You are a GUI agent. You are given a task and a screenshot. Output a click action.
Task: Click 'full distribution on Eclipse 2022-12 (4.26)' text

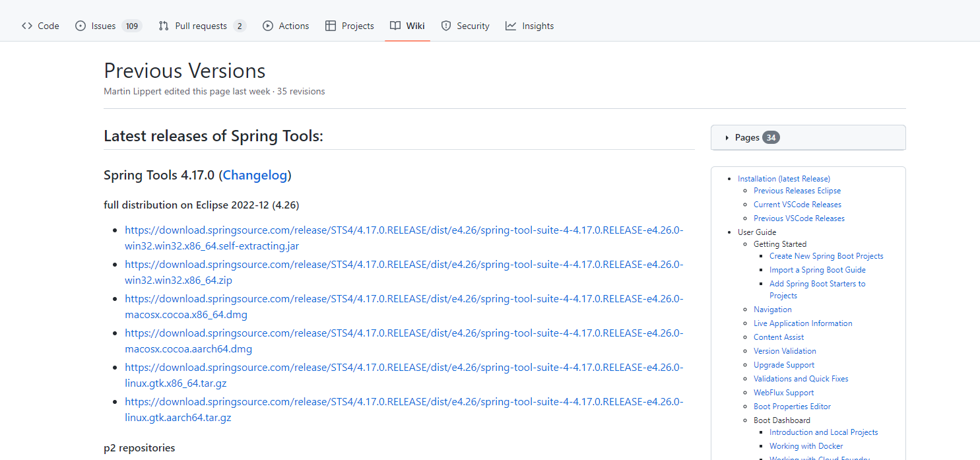[201, 205]
